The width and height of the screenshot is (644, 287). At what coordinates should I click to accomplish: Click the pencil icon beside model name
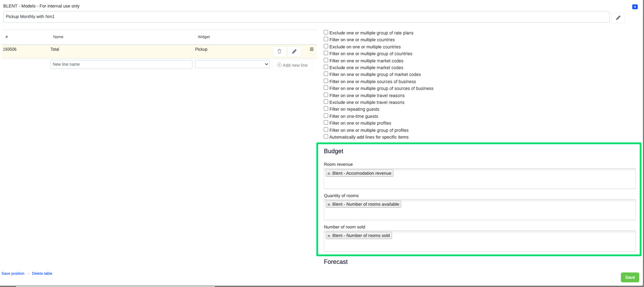[618, 18]
